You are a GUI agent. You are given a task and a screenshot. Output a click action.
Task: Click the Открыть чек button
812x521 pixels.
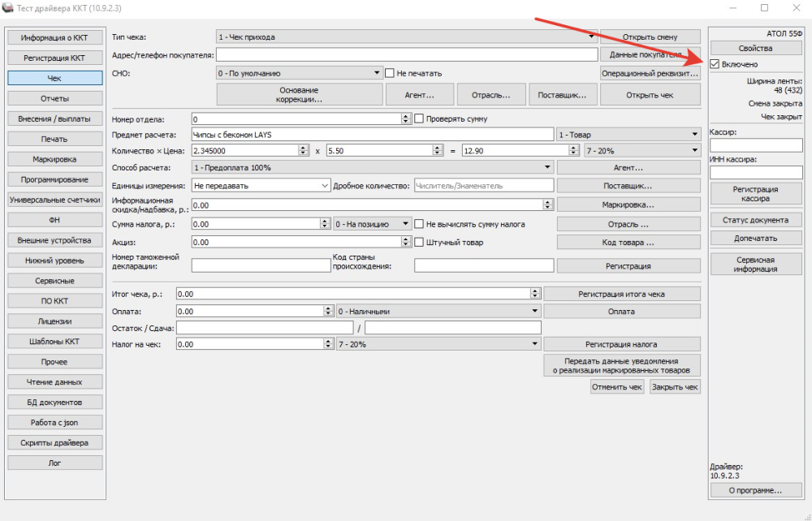click(650, 95)
